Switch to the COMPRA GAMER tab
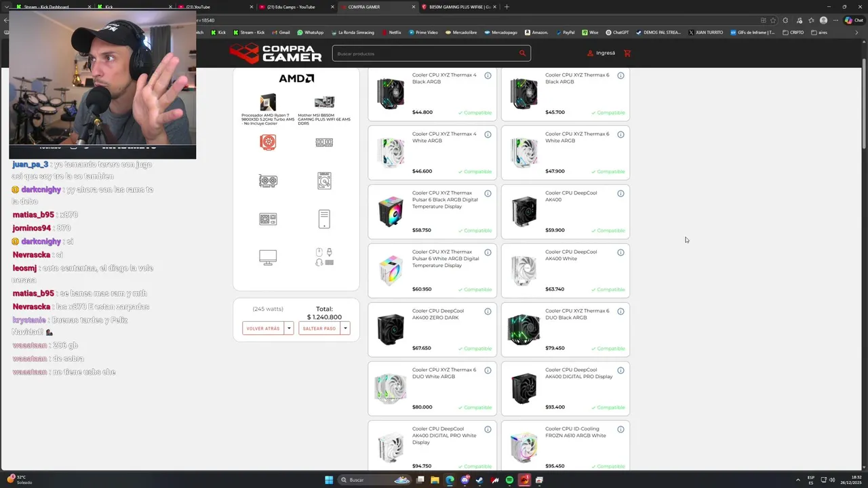 (377, 7)
